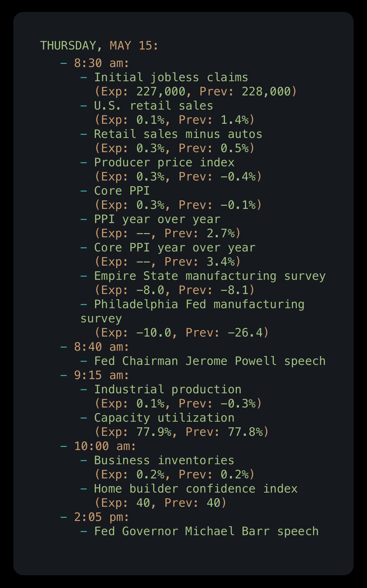
Task: Click the Industrial production line
Action: pyautogui.click(x=168, y=389)
